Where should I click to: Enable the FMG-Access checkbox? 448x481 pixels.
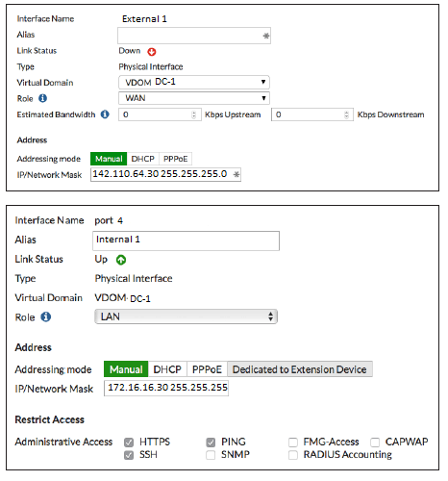pos(293,443)
